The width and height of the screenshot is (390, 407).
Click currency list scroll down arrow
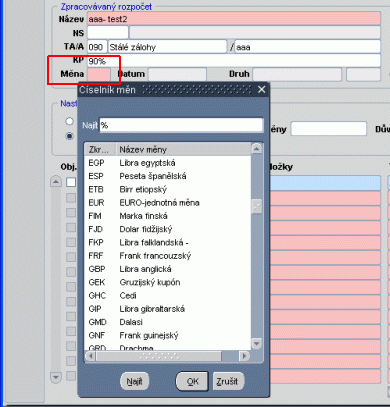point(256,343)
